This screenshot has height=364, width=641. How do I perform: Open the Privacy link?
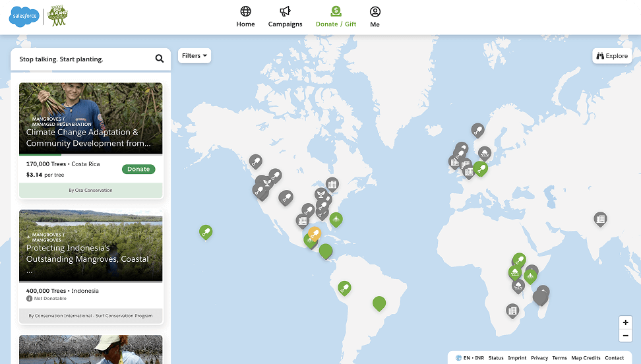[539, 358]
